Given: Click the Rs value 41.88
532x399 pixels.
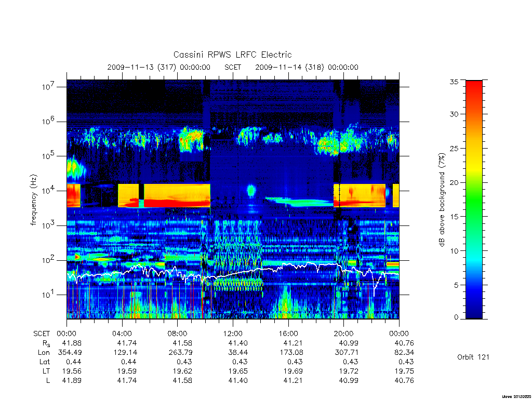Looking at the screenshot, I should click(x=72, y=343).
